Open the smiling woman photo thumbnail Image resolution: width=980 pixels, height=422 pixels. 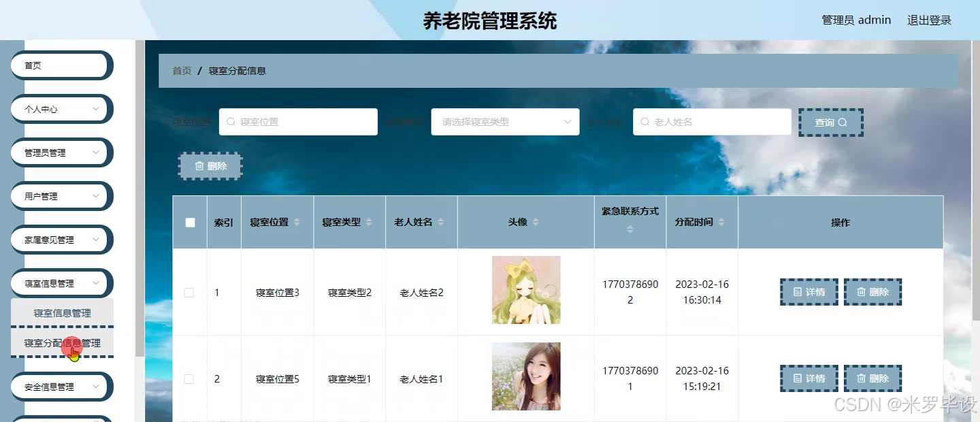pyautogui.click(x=526, y=376)
